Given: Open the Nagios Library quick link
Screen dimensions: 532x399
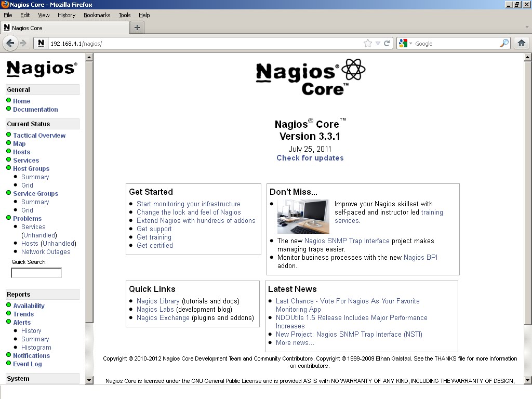Looking at the screenshot, I should (158, 301).
